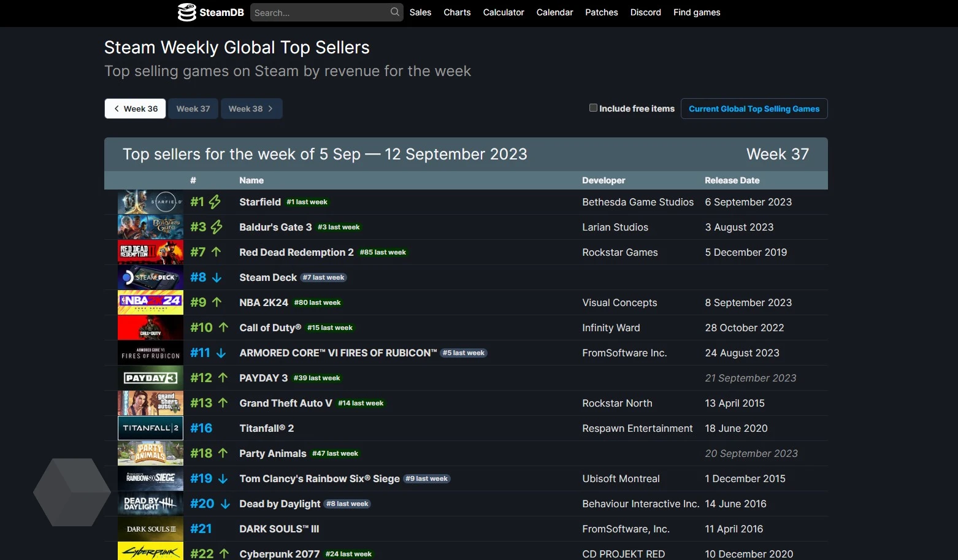Open the Baldur's Gate 3 link

275,227
